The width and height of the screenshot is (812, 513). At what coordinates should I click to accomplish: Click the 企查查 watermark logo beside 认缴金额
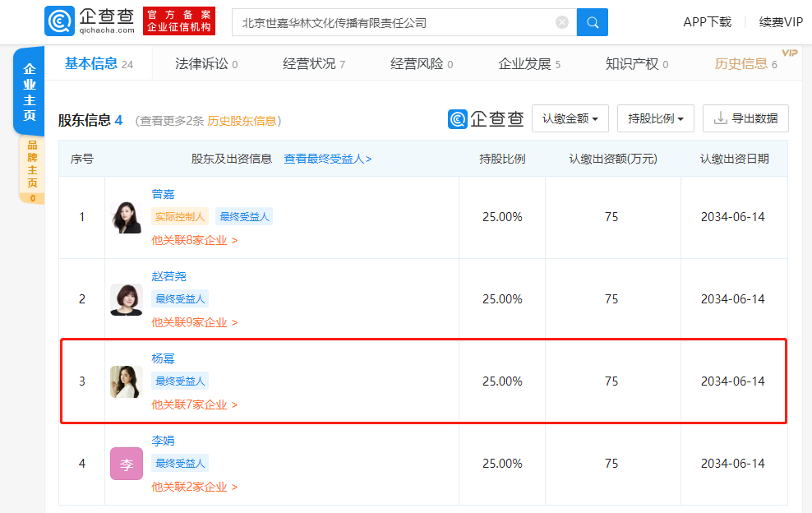tap(486, 118)
